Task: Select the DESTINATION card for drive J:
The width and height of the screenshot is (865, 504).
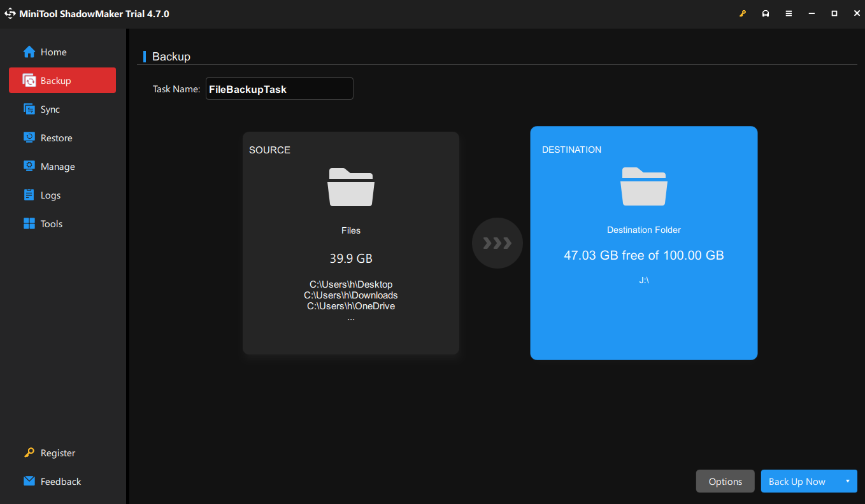Action: [x=643, y=242]
